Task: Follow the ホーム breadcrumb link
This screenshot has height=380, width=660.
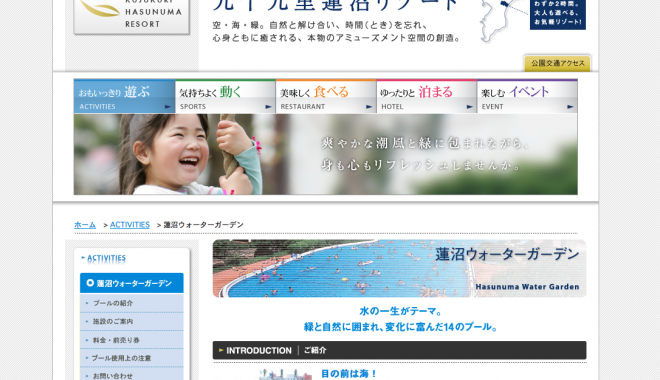Action: coord(85,225)
